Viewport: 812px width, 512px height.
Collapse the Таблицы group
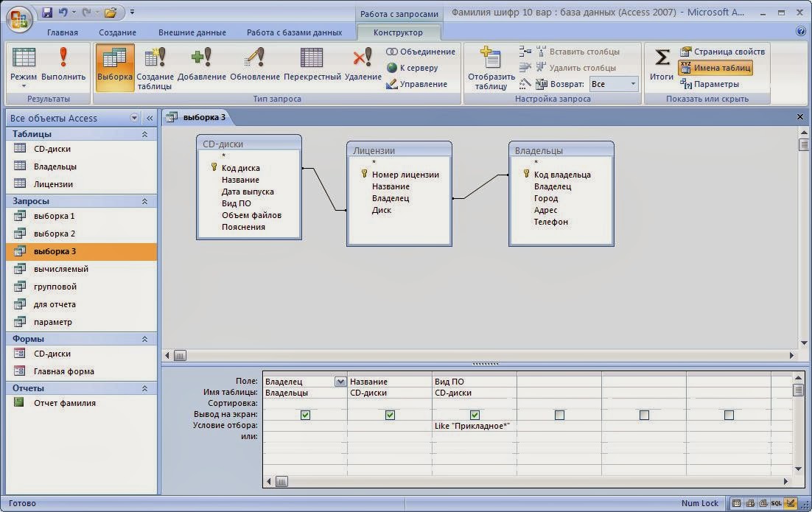click(x=145, y=134)
